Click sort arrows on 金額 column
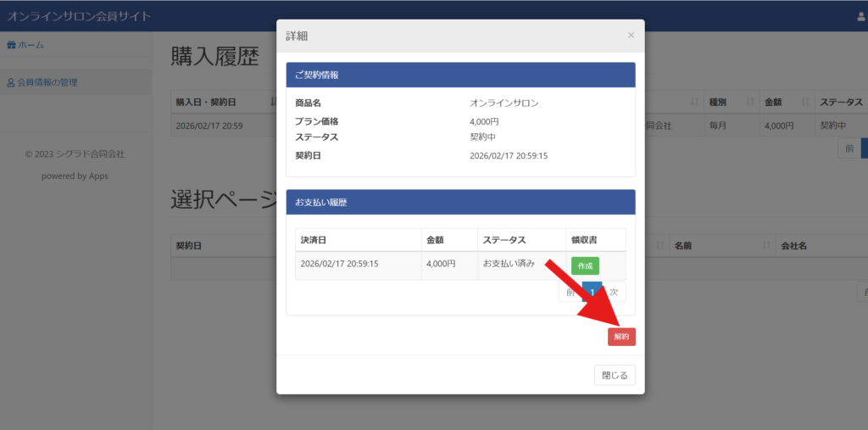Image resolution: width=868 pixels, height=430 pixels. [x=804, y=103]
